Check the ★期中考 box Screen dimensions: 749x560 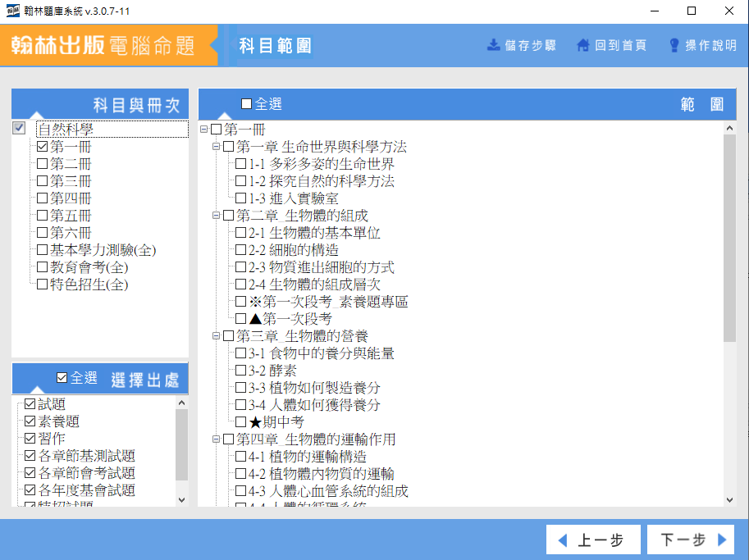[240, 422]
